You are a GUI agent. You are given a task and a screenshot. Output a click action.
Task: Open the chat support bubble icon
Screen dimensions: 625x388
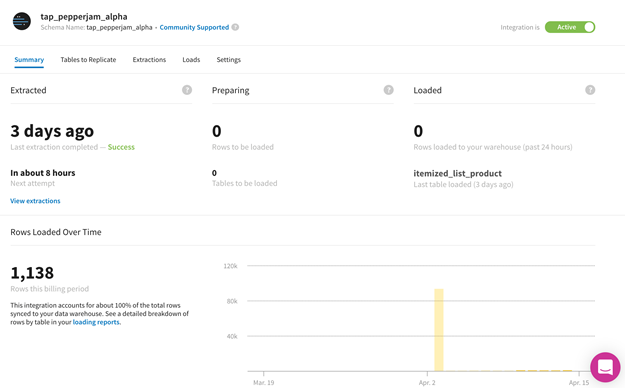click(605, 367)
